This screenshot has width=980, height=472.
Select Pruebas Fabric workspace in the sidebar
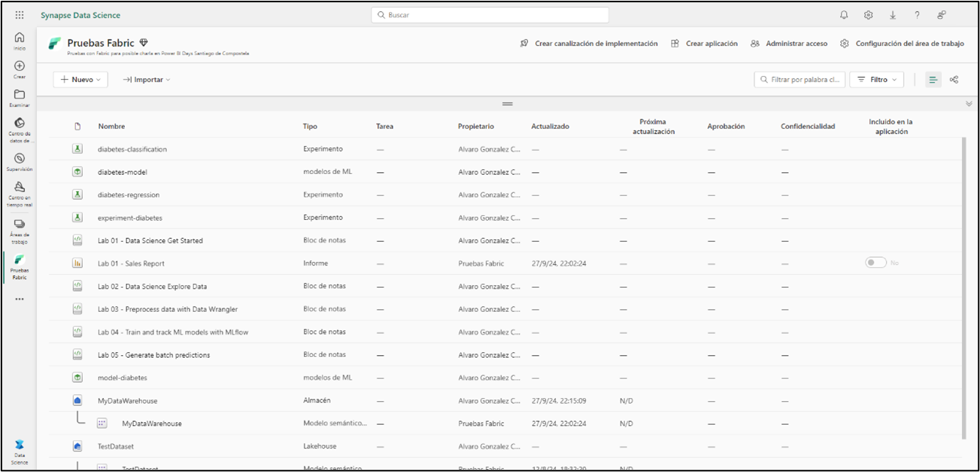20,267
